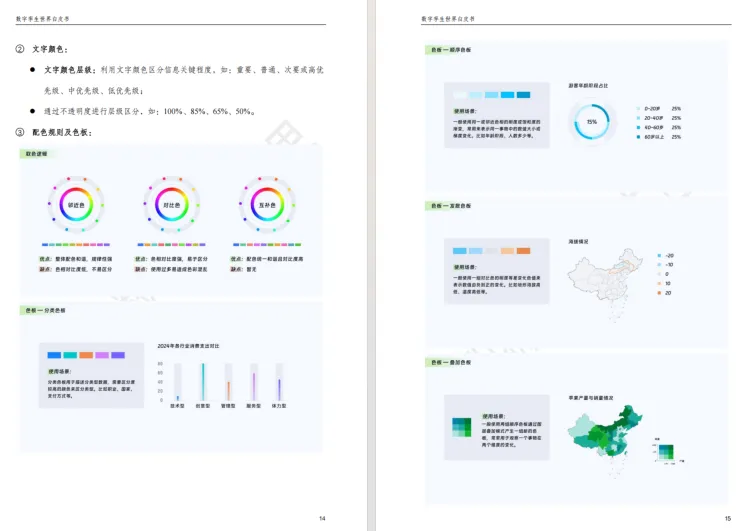Viewport: 751px width, 531px height.
Task: Pick the teal swatch in the classification palette
Action: 70,355
